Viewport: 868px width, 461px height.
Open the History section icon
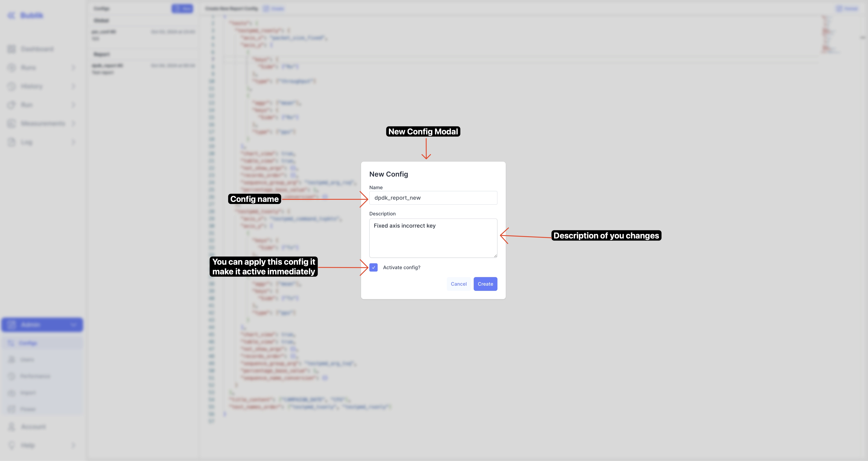[x=11, y=86]
